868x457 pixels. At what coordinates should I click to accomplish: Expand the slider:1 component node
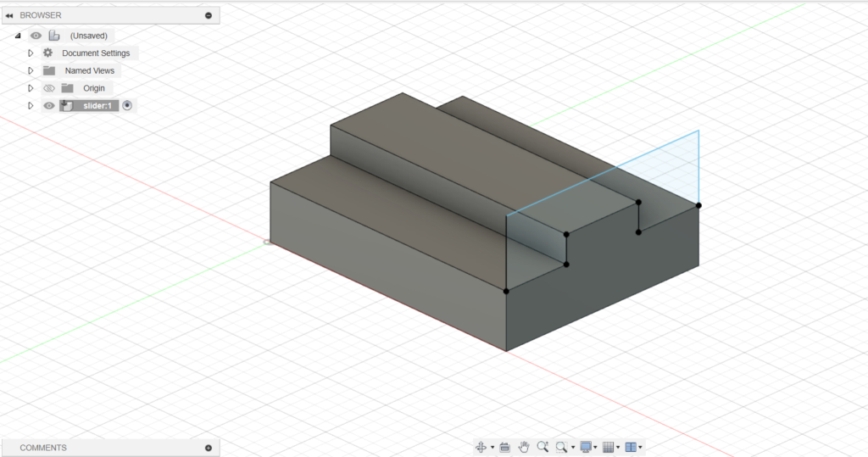tap(31, 106)
